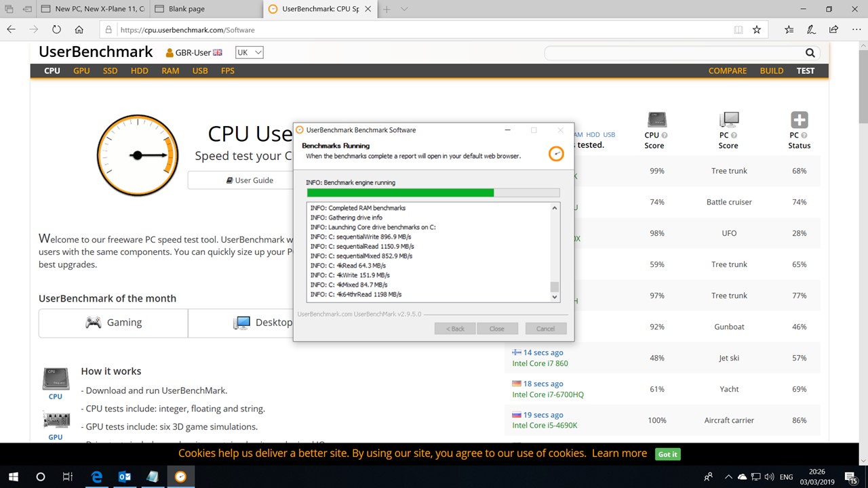The width and height of the screenshot is (868, 488).
Task: Open the Intel Core i7 860 link
Action: coord(540,363)
